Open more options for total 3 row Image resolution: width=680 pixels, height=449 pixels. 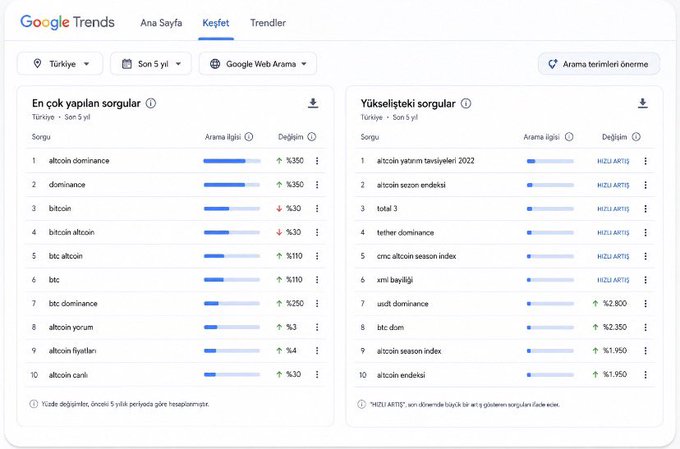pyautogui.click(x=645, y=209)
